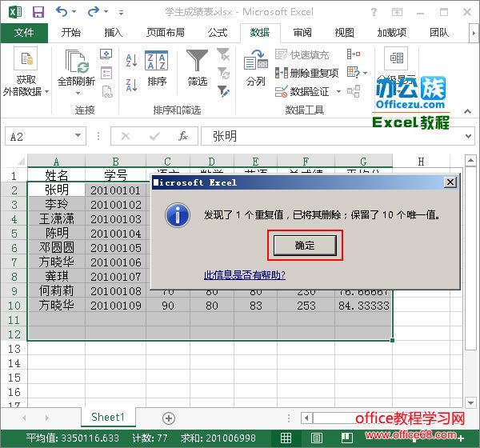The height and width of the screenshot is (448, 480).
Task: Expand the What-If Analysis dropdown arrow
Action: click(365, 73)
